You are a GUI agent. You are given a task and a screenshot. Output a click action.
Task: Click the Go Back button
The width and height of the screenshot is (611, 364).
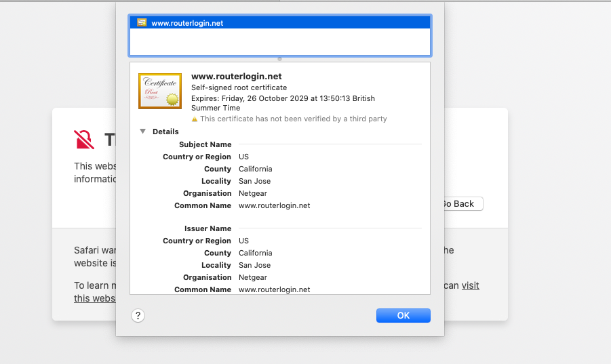[x=461, y=204]
